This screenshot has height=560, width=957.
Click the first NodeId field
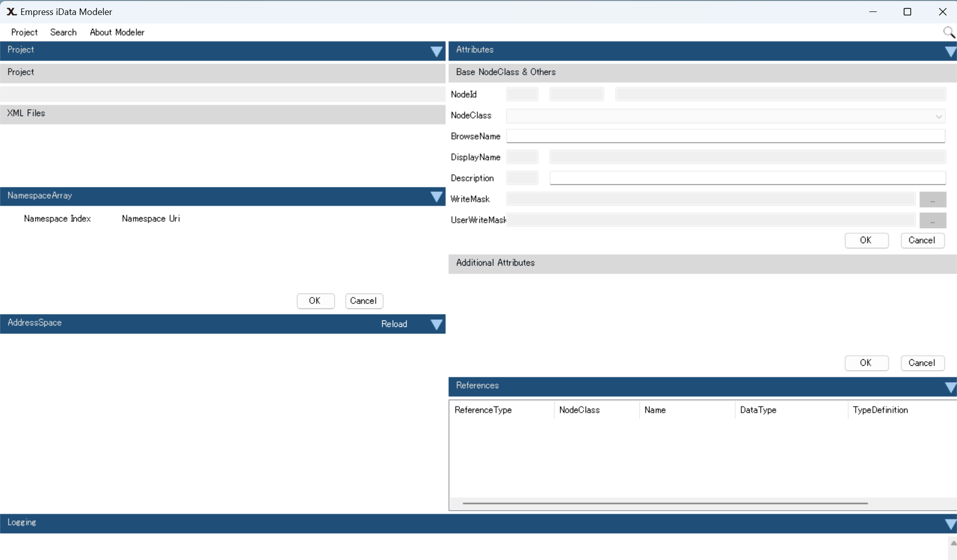[x=522, y=94]
